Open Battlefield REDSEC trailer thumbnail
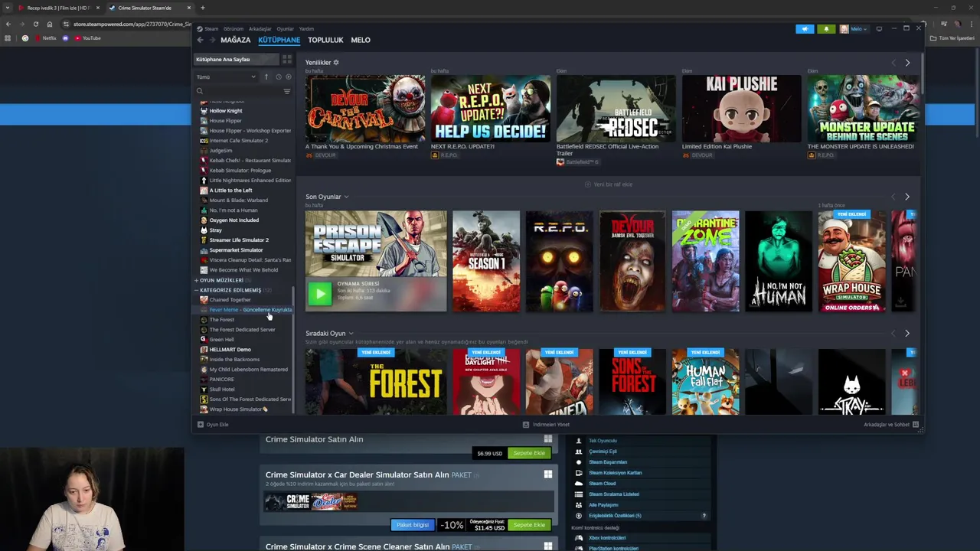The width and height of the screenshot is (980, 551). [x=616, y=109]
